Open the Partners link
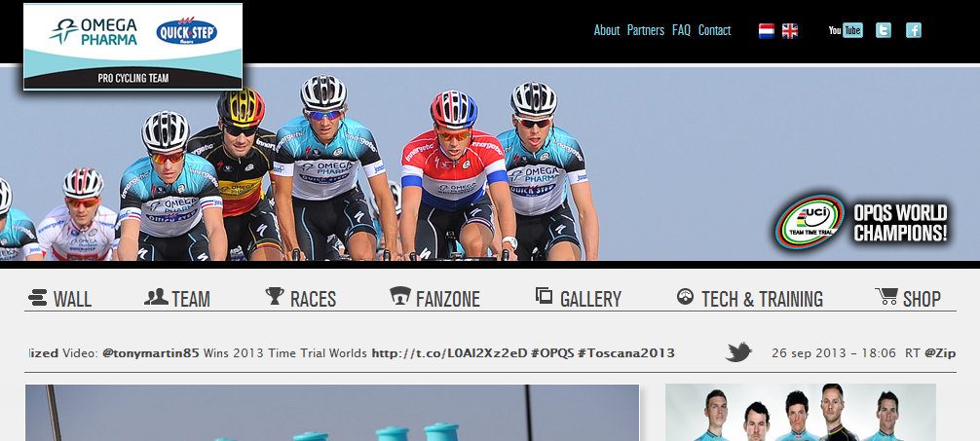This screenshot has width=980, height=441. point(646,30)
